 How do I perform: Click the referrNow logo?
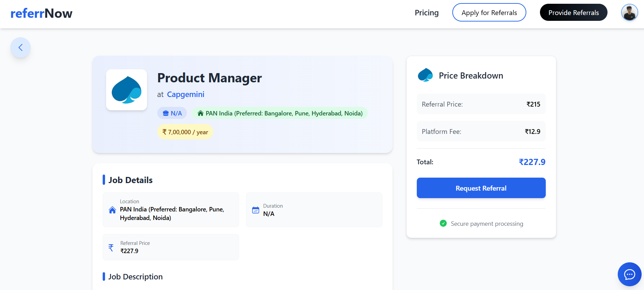pyautogui.click(x=41, y=13)
